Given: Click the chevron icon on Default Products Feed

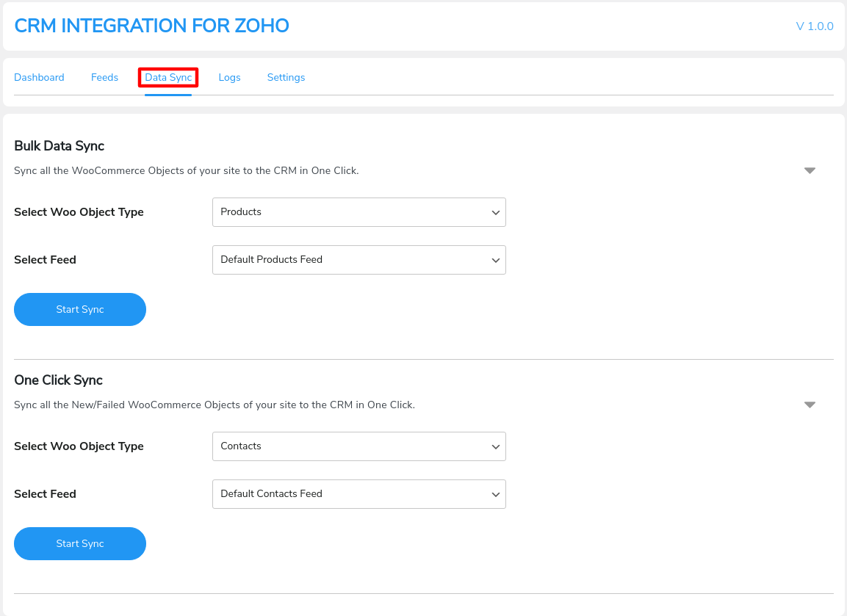Looking at the screenshot, I should [x=495, y=259].
